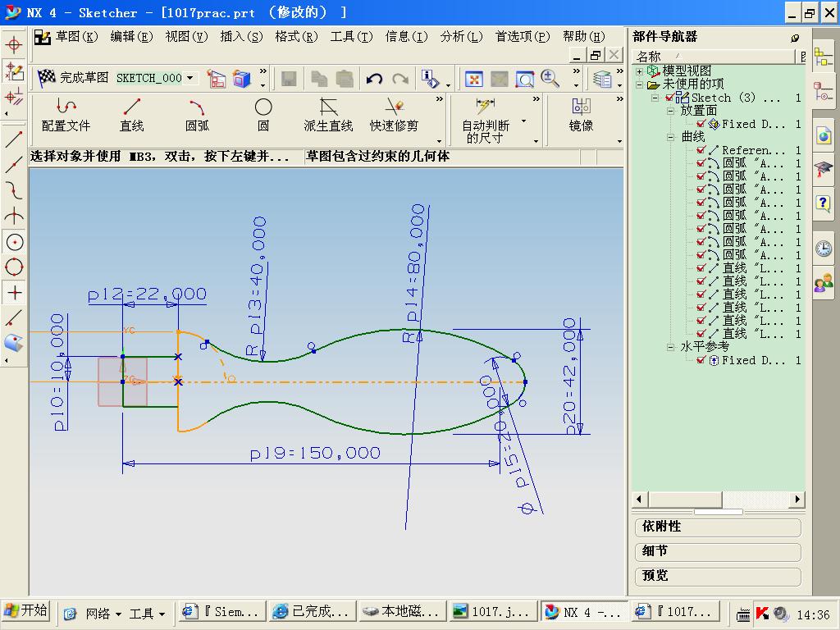Select the 配置文件 Profile tool
840x630 pixels.
point(66,115)
